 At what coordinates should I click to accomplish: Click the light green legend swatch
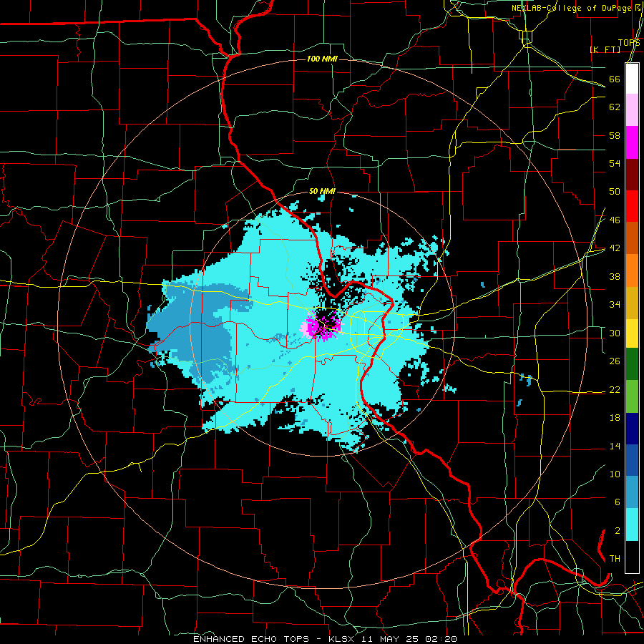click(632, 396)
